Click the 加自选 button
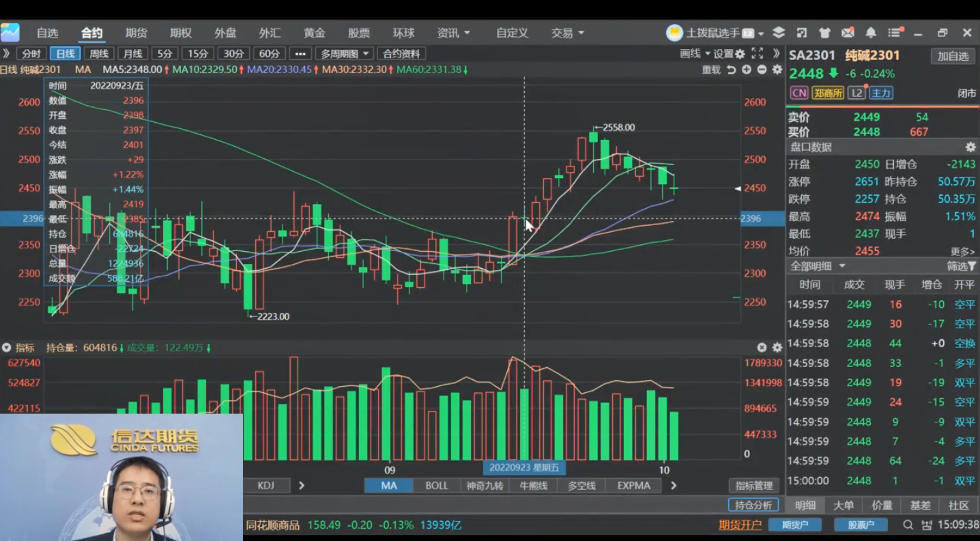The width and height of the screenshot is (980, 541). point(953,56)
